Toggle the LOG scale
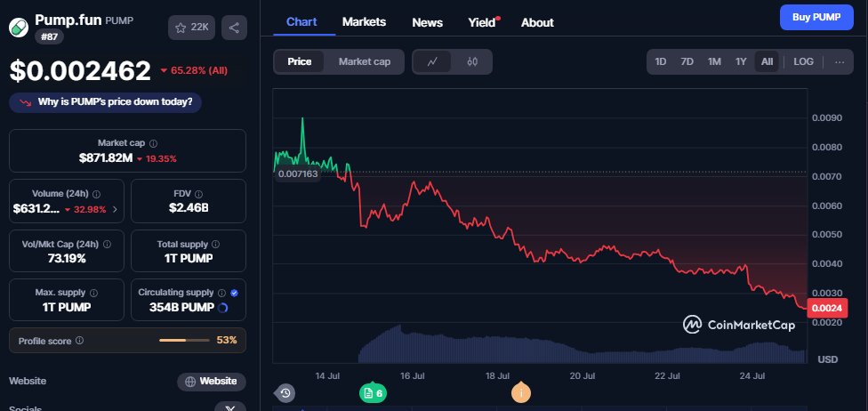Viewport: 868px width, 411px height. 803,61
